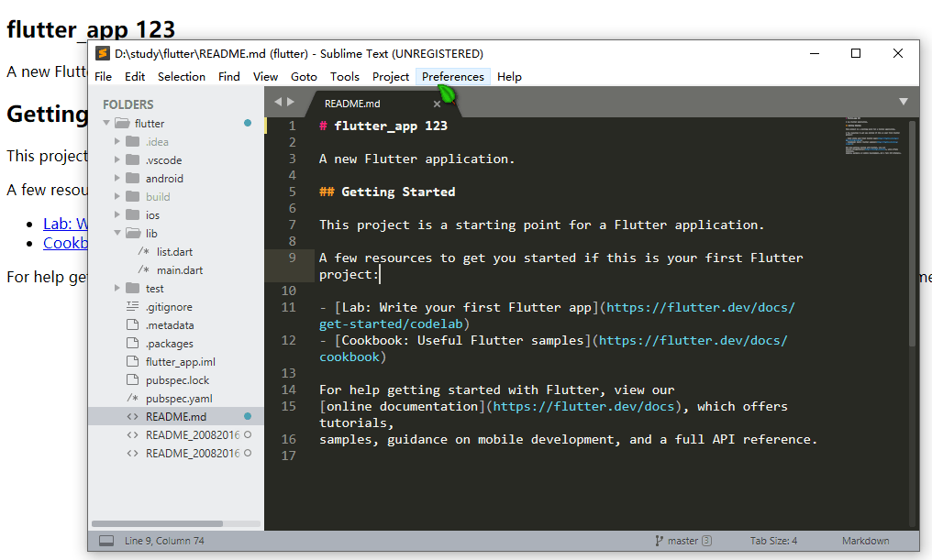The height and width of the screenshot is (560, 932).
Task: Open the Help menu
Action: [x=509, y=77]
